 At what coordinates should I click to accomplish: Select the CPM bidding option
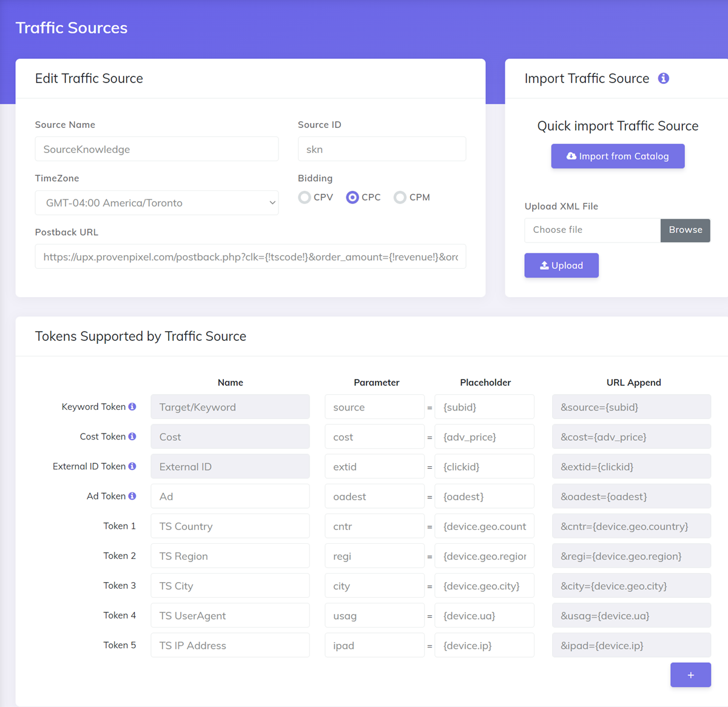pos(400,197)
